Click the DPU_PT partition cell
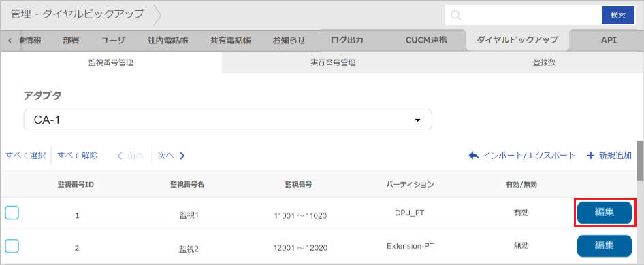Screen dimensions: 644x265 [x=410, y=213]
